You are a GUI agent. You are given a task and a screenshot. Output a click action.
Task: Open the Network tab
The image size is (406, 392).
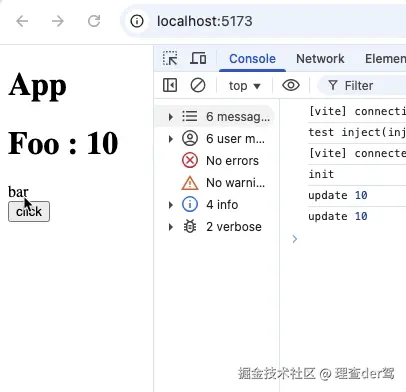[320, 59]
